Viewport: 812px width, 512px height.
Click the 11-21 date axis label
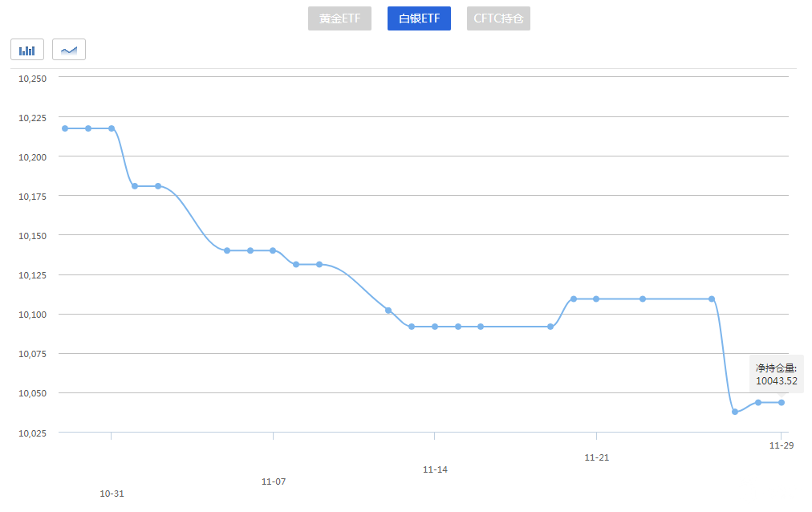[596, 457]
